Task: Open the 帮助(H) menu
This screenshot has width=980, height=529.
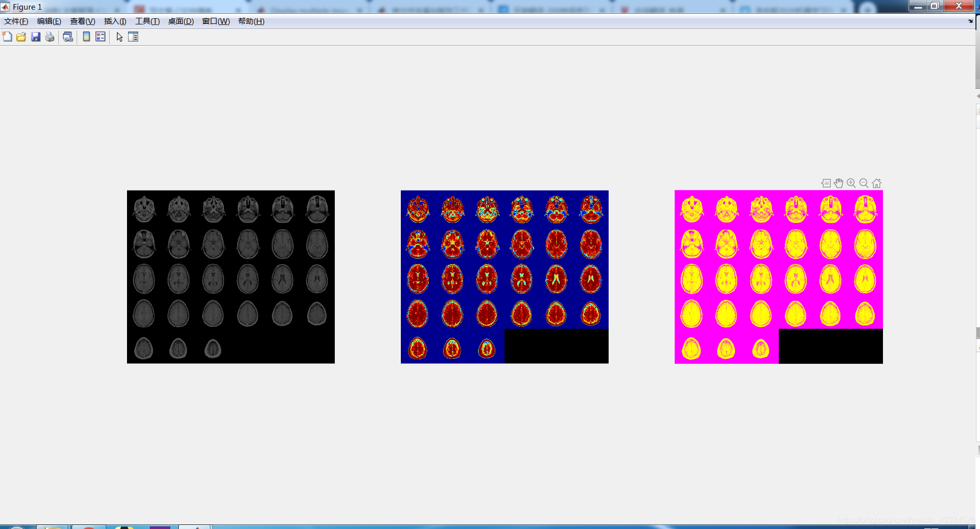Action: pos(251,21)
